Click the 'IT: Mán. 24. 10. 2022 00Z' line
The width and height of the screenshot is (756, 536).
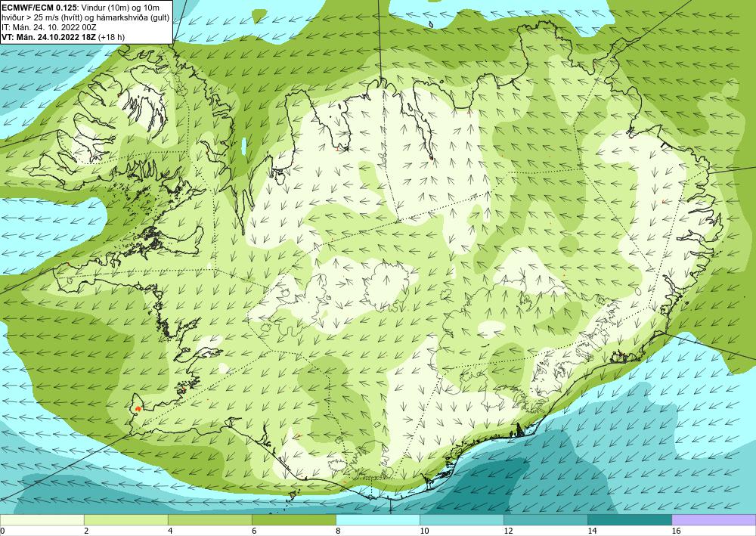coord(49,27)
